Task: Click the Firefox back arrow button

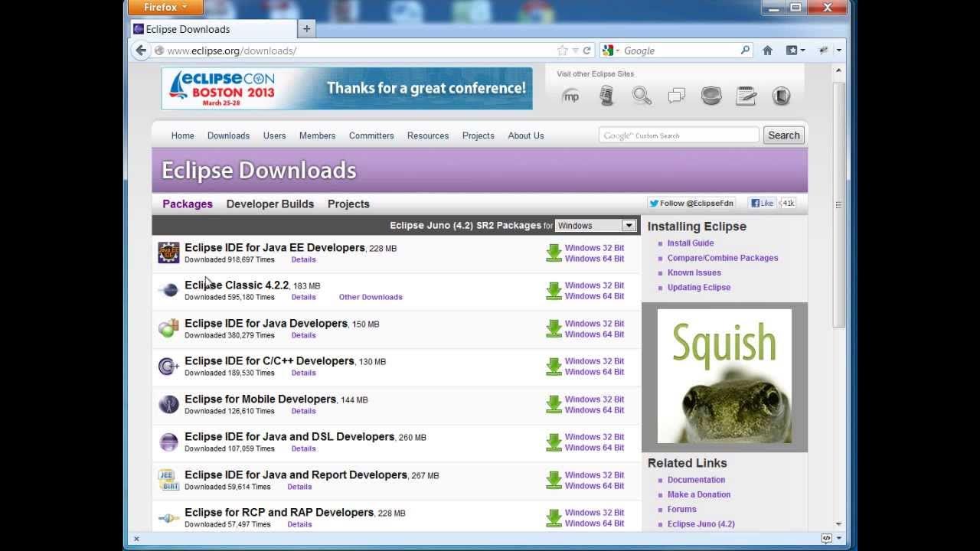Action: coord(141,51)
